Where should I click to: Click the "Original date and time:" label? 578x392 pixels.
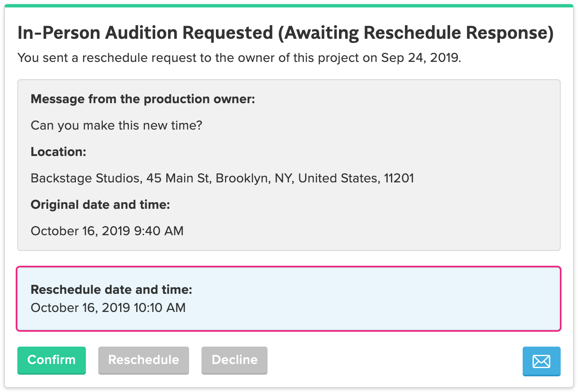[x=100, y=205]
